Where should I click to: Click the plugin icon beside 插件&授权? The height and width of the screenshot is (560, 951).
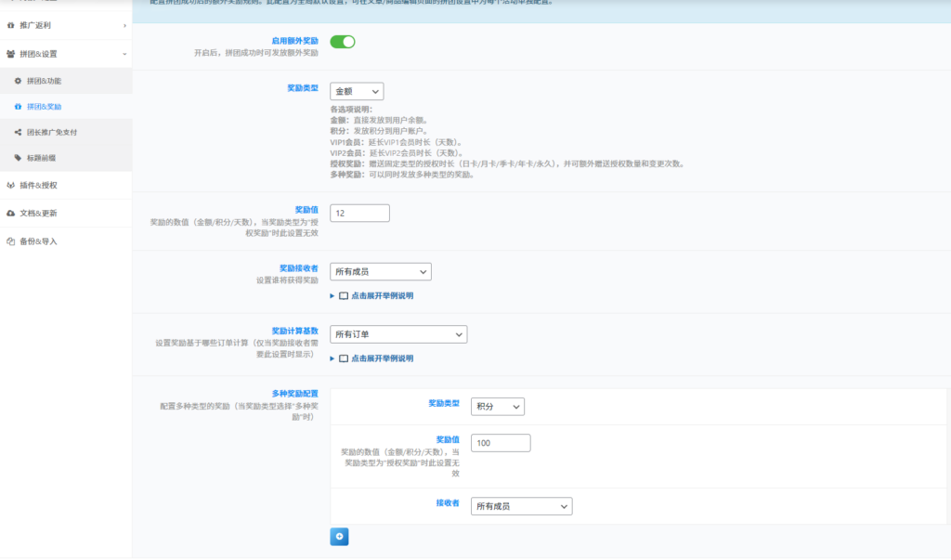tap(10, 185)
